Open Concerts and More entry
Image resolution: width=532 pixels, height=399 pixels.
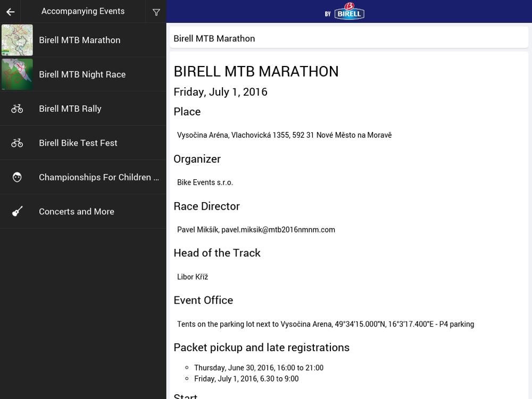83,211
